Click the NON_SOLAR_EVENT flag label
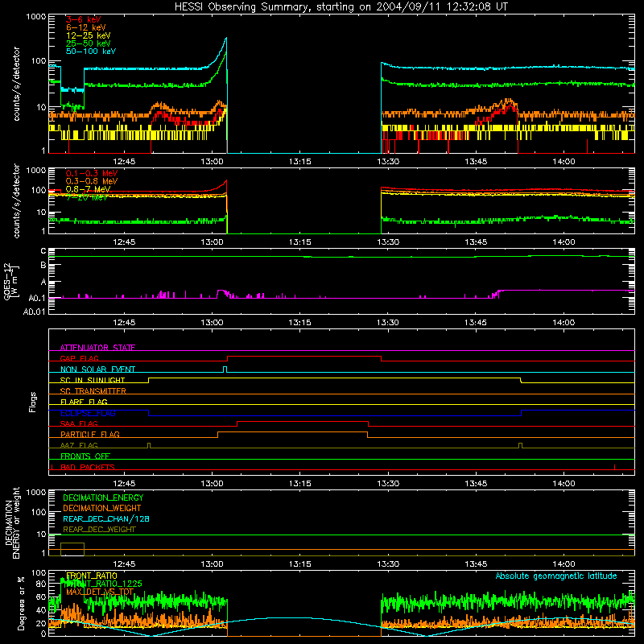The height and width of the screenshot is (644, 644). pyautogui.click(x=97, y=369)
